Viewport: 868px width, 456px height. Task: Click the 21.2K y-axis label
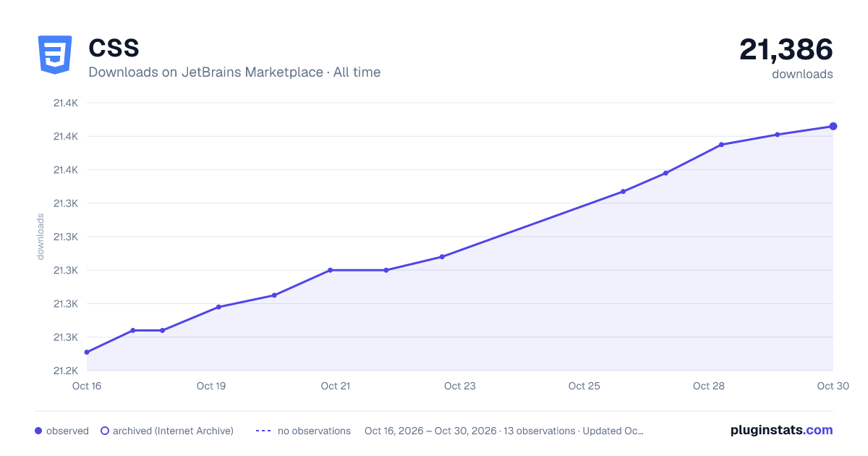pyautogui.click(x=66, y=371)
